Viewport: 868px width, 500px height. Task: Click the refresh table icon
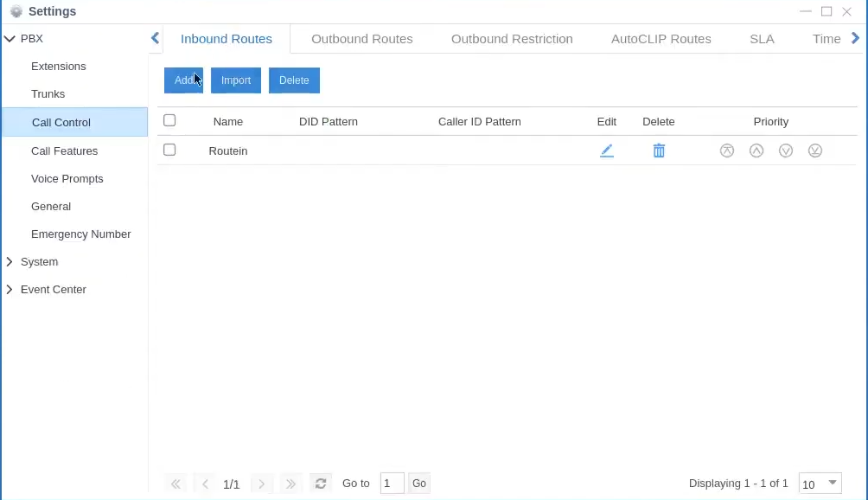pyautogui.click(x=321, y=484)
